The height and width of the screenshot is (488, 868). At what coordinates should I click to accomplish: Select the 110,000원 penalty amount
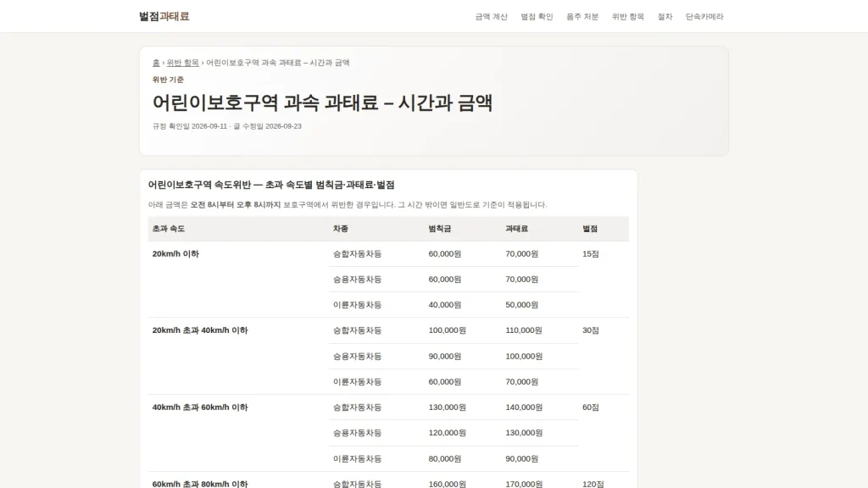(524, 330)
